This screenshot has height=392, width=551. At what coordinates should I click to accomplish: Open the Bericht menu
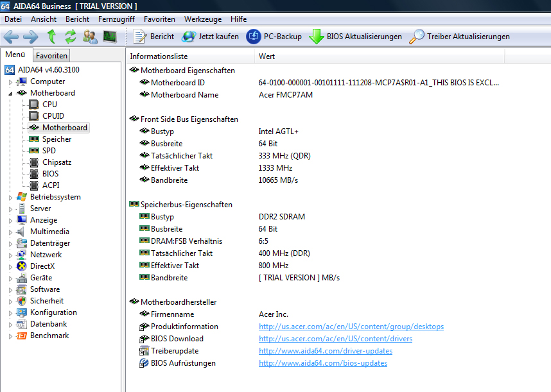pyautogui.click(x=77, y=19)
